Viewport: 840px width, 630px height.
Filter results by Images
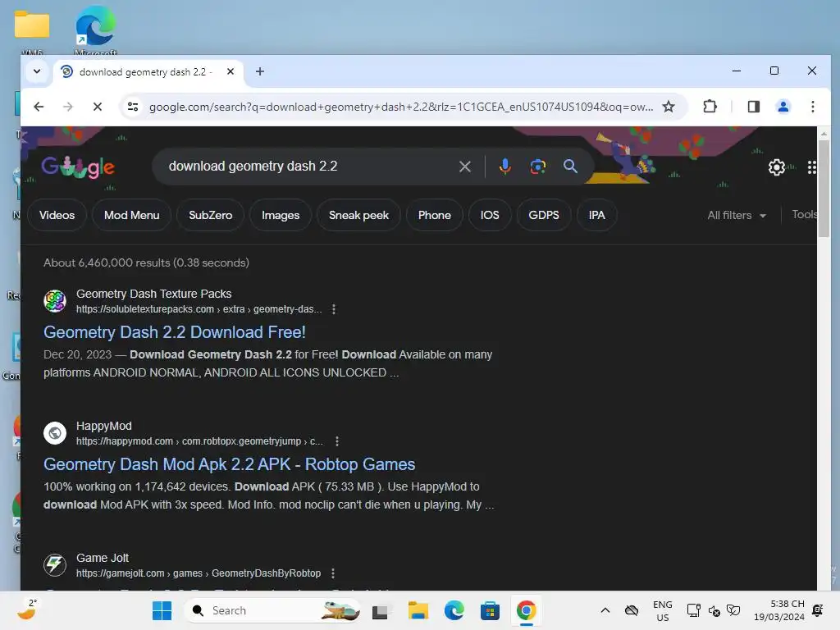pyautogui.click(x=281, y=216)
